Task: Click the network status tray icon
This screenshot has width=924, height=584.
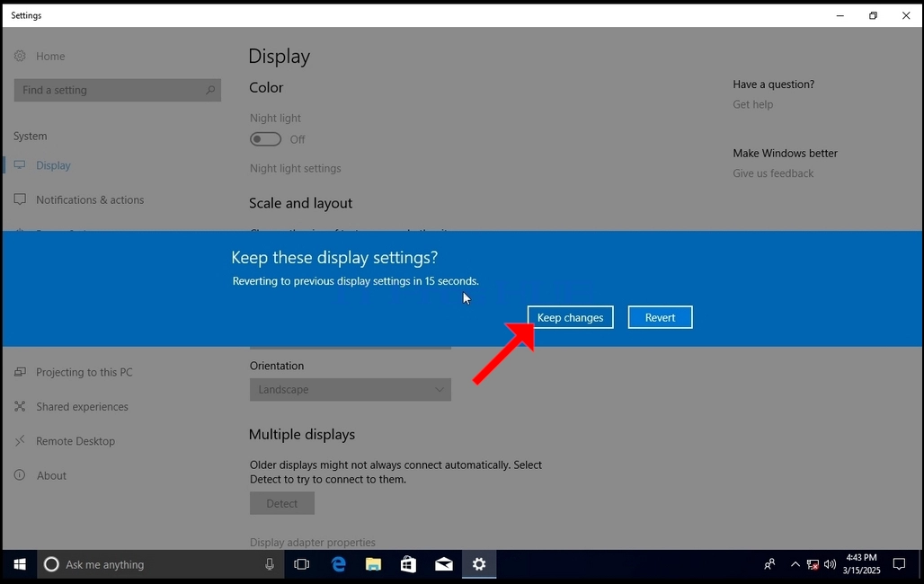Action: click(x=813, y=564)
